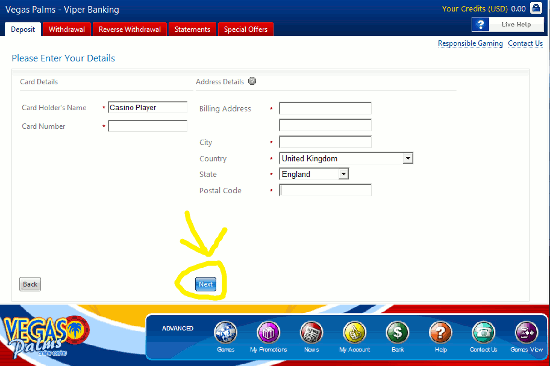Click the second Billing Address line field
This screenshot has width=550, height=366.
[325, 125]
